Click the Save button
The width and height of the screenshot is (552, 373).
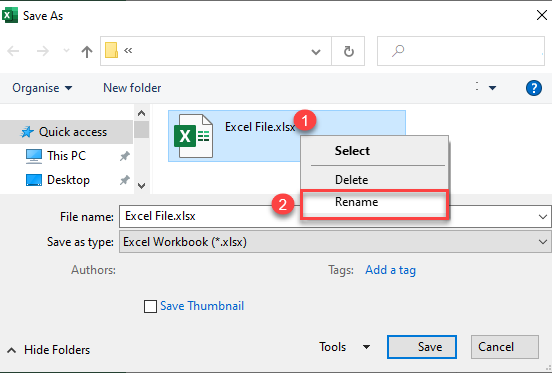(x=422, y=347)
